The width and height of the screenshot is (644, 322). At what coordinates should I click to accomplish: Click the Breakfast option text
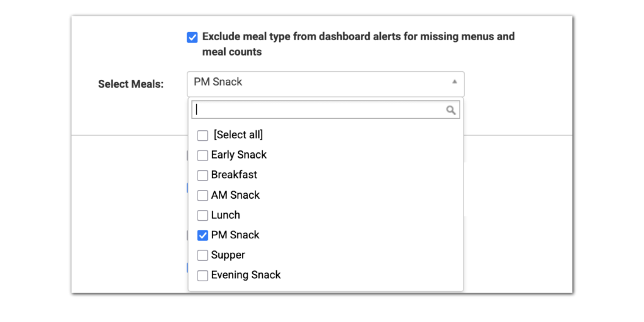(234, 175)
